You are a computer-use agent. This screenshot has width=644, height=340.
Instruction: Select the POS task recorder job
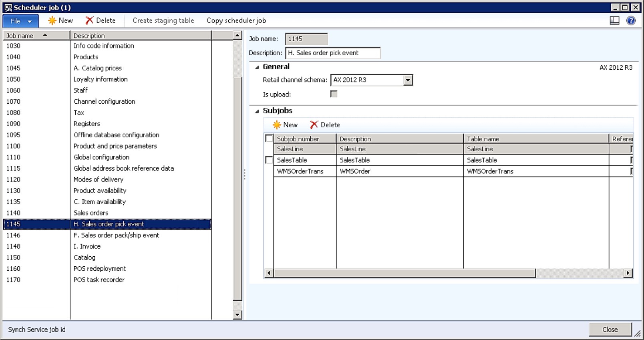click(107, 280)
